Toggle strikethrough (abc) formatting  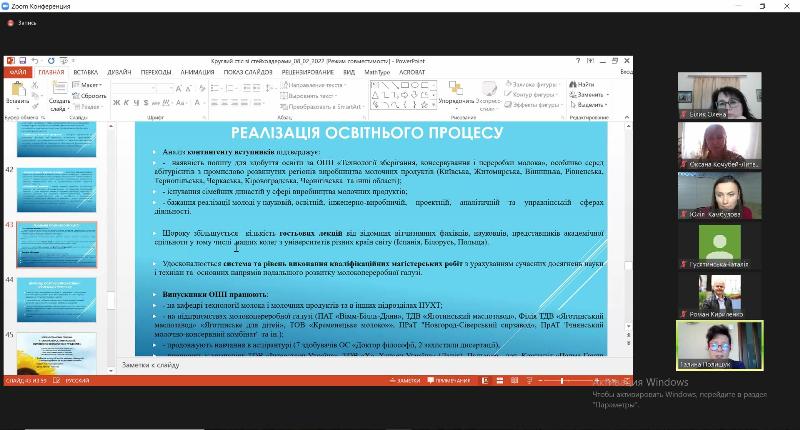coord(156,103)
